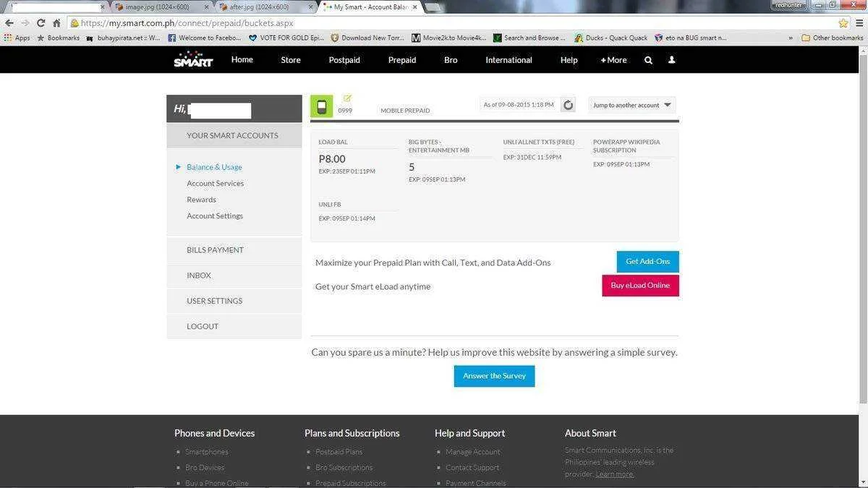Open the Apps shortcut in bookmarks bar
This screenshot has width=868, height=488.
click(x=17, y=38)
